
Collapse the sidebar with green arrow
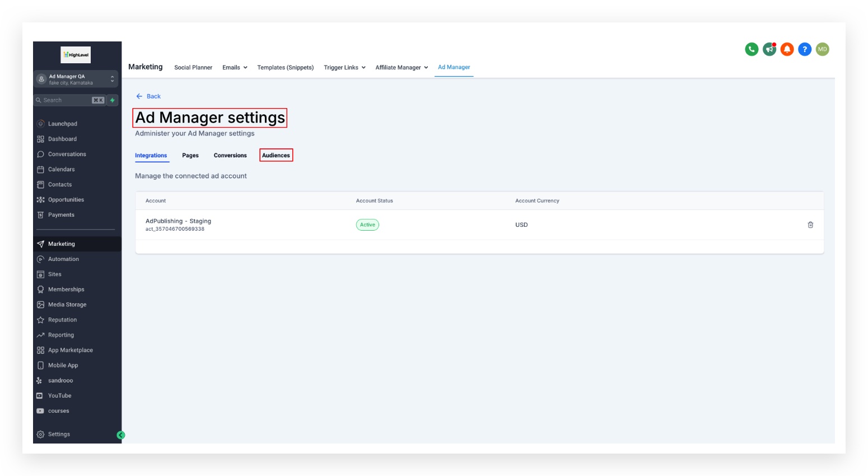point(120,435)
